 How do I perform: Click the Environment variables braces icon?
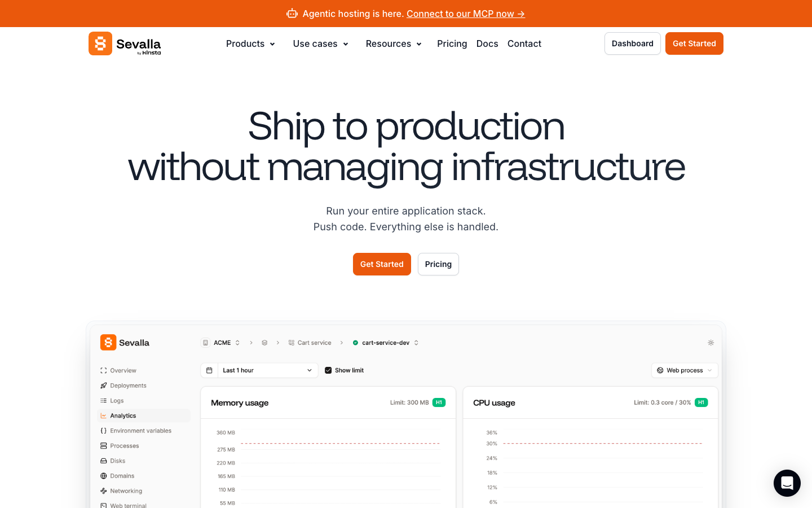click(104, 431)
